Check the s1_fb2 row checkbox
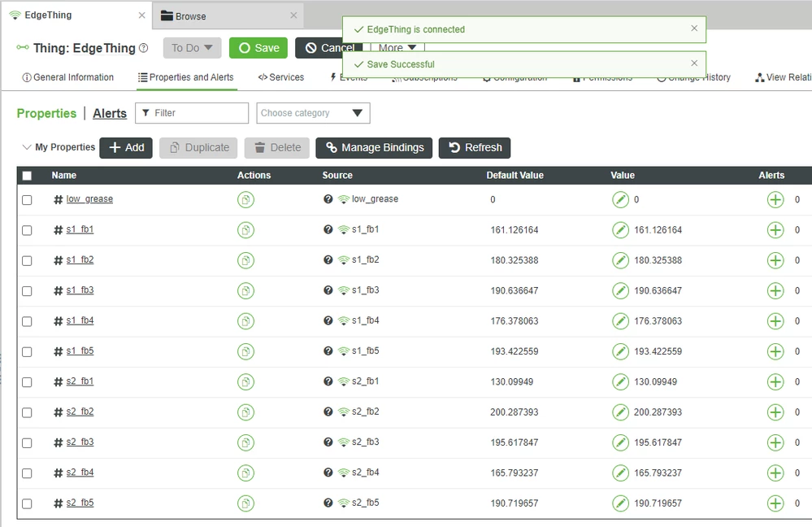The width and height of the screenshot is (812, 527). tap(27, 260)
